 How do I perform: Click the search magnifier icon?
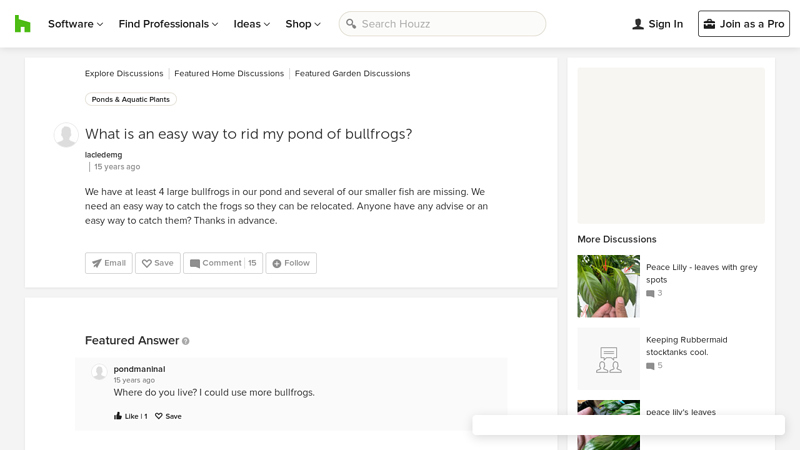(351, 23)
